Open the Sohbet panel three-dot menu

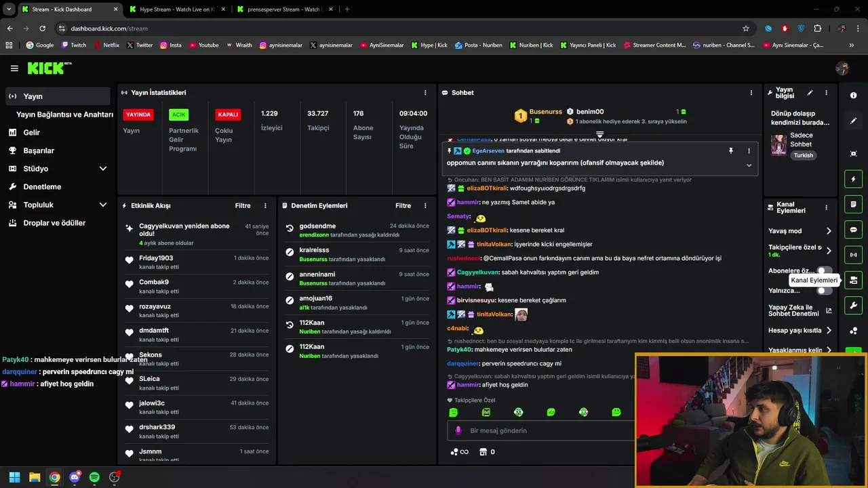tap(751, 93)
